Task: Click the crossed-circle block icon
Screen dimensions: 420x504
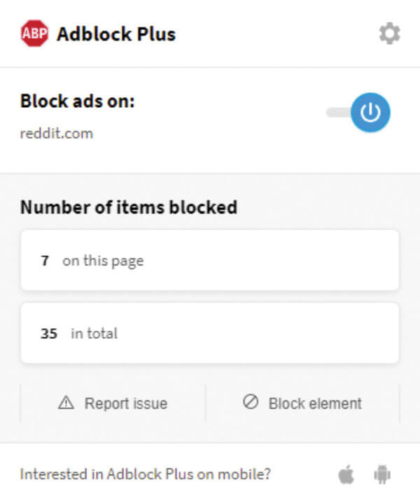Action: point(251,402)
